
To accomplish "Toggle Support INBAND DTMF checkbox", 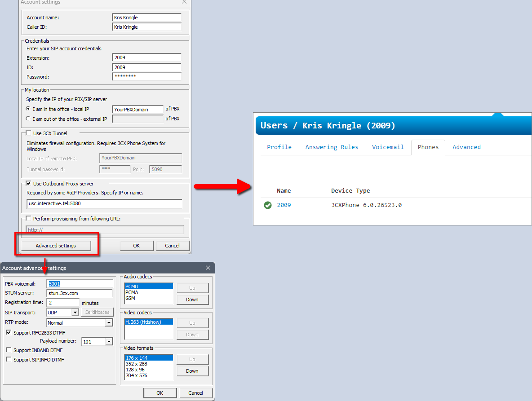I will (9, 350).
